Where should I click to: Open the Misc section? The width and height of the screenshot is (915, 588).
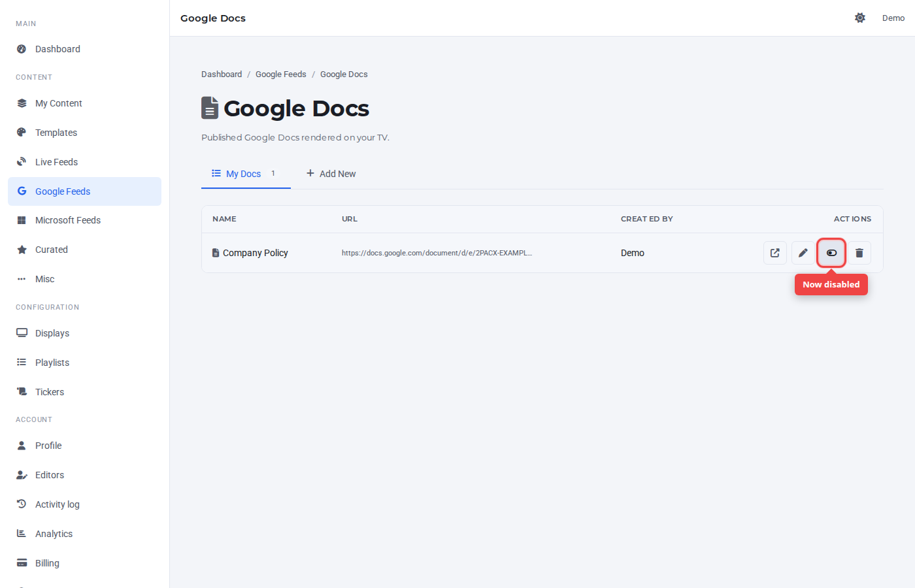click(84, 279)
